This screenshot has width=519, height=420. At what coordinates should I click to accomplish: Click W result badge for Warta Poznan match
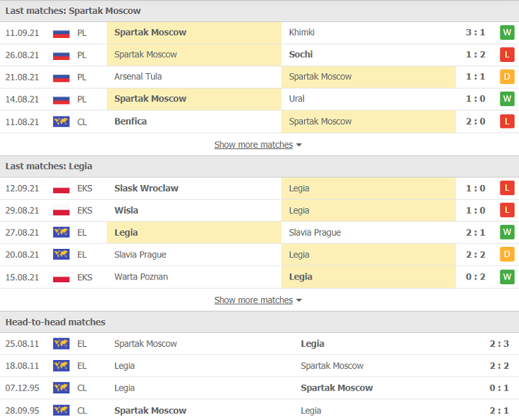pos(507,277)
